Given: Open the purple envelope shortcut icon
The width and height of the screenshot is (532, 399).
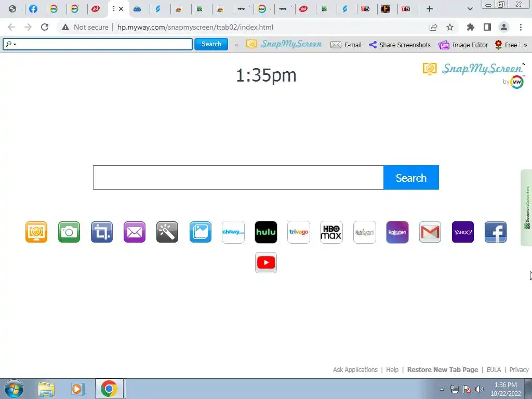Looking at the screenshot, I should (135, 232).
